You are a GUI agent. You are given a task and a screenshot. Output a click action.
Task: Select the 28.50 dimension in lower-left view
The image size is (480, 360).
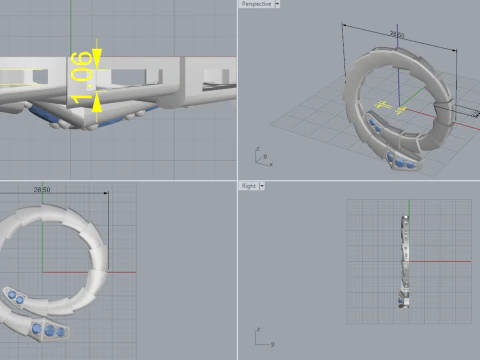tap(42, 190)
